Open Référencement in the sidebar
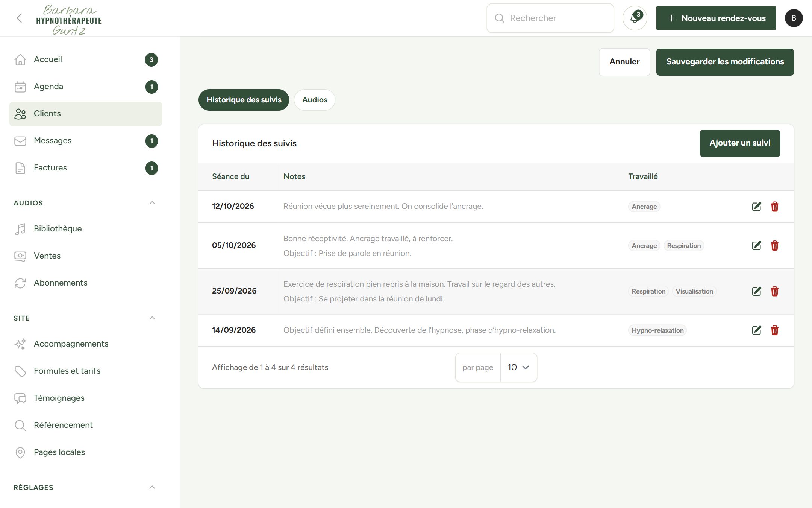The height and width of the screenshot is (508, 812). pyautogui.click(x=86, y=425)
